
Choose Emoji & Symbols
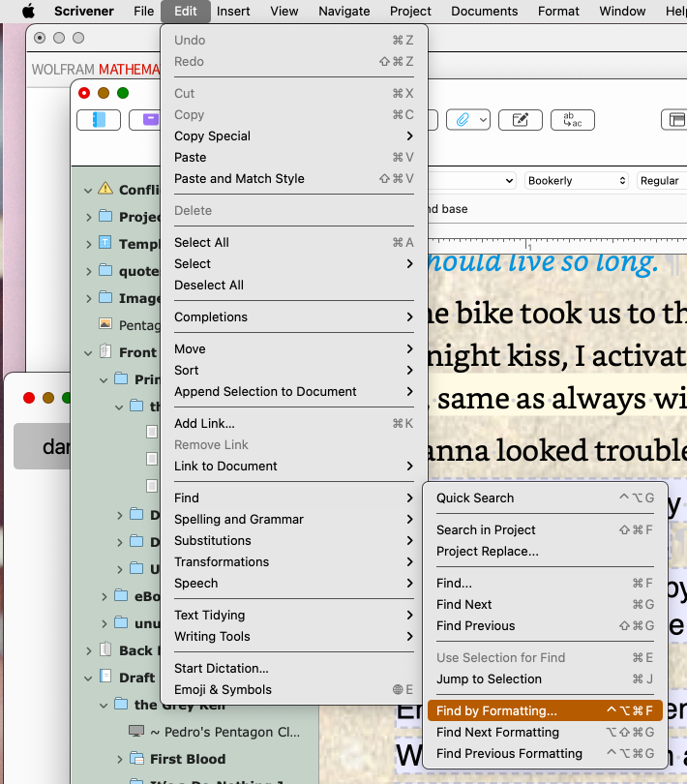[294, 689]
